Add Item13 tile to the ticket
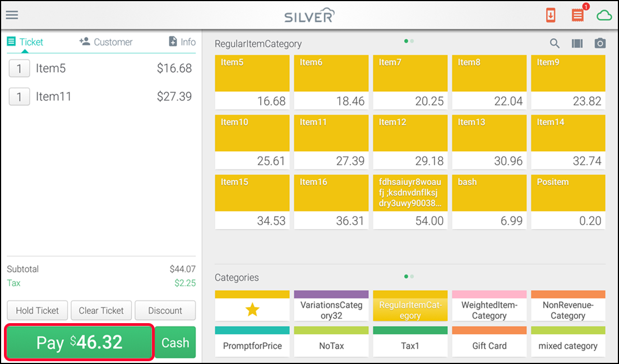Image resolution: width=619 pixels, height=364 pixels. point(489,142)
